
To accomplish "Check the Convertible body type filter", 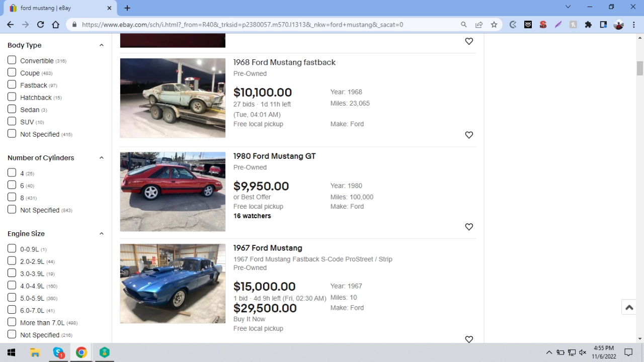I will click(12, 60).
